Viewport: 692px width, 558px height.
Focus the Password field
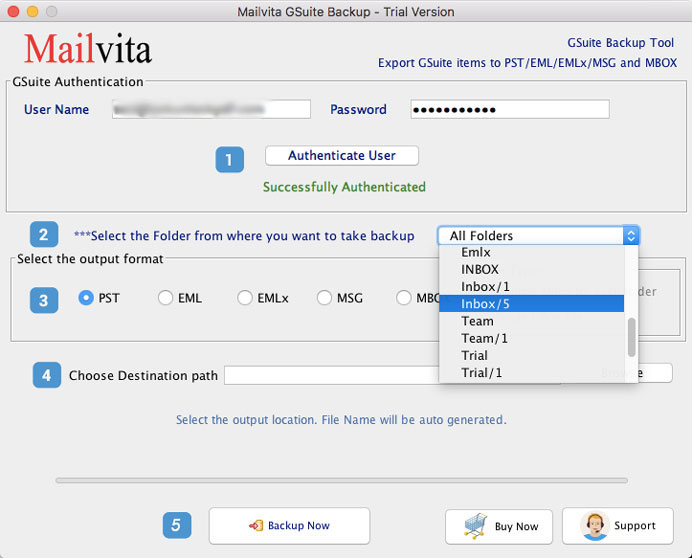pos(510,109)
